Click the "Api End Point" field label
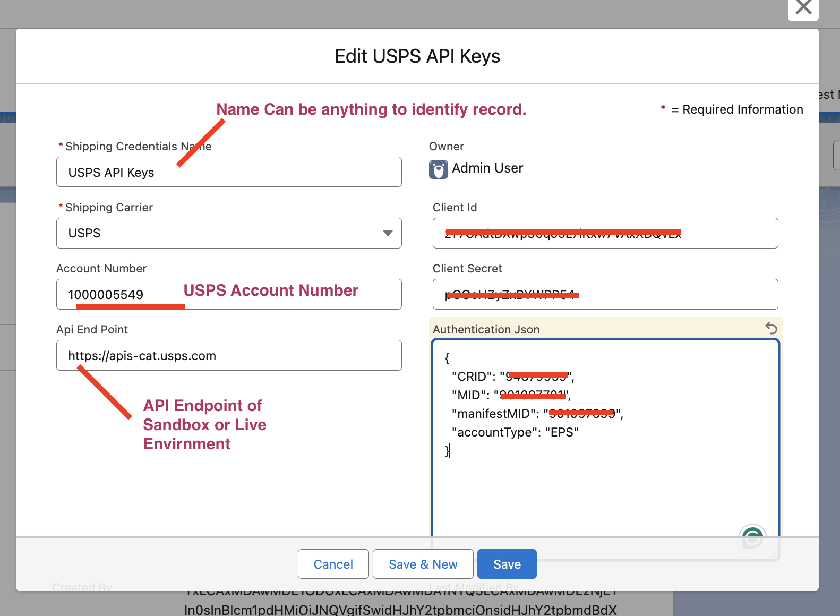The image size is (840, 616). pyautogui.click(x=92, y=330)
